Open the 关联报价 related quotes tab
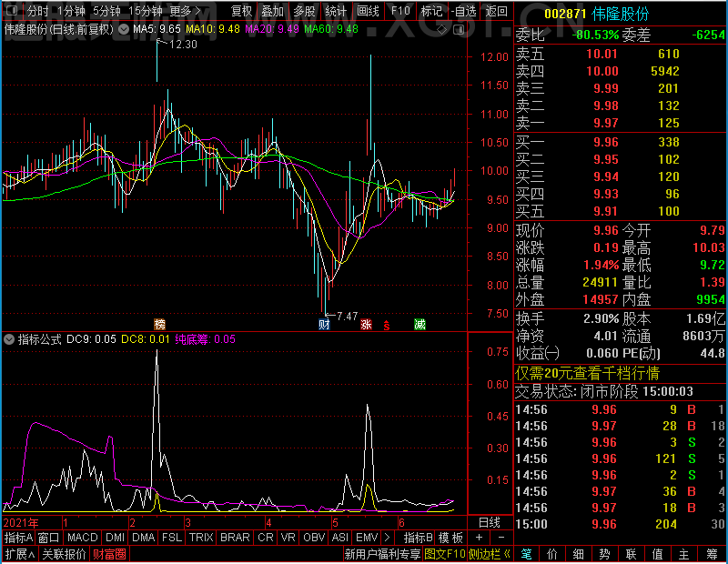 coord(64,554)
